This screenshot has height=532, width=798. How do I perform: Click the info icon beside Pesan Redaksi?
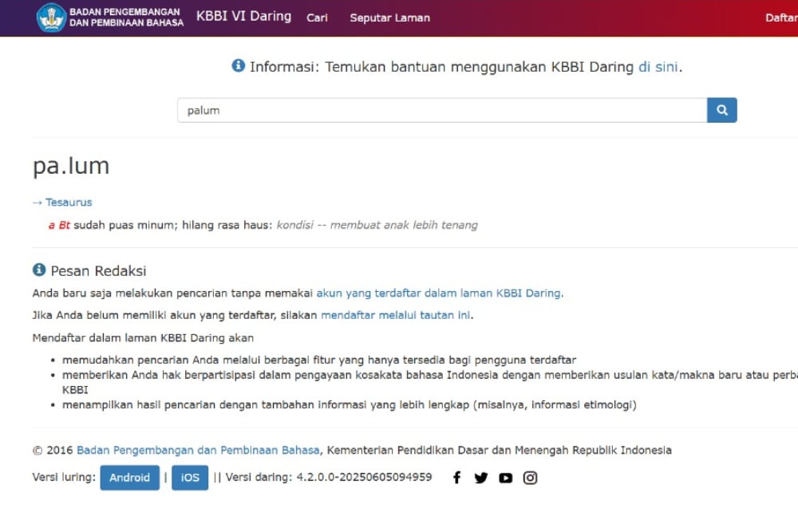[39, 270]
